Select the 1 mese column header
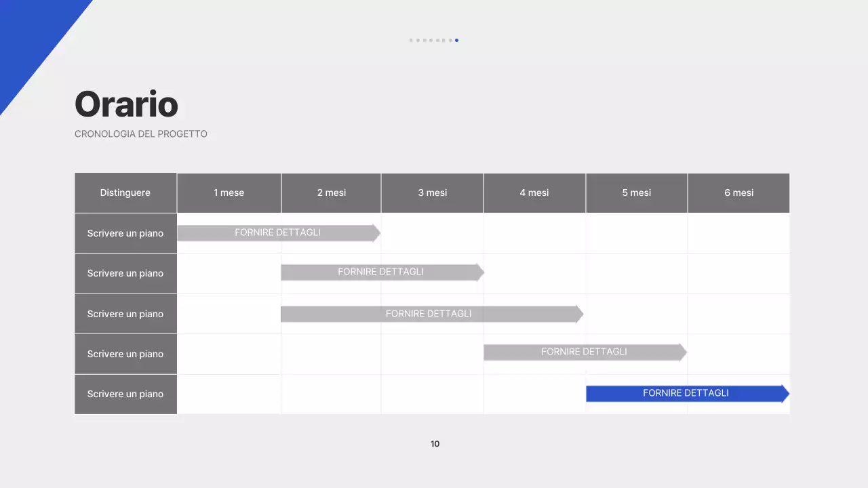The height and width of the screenshot is (488, 868). [x=229, y=193]
